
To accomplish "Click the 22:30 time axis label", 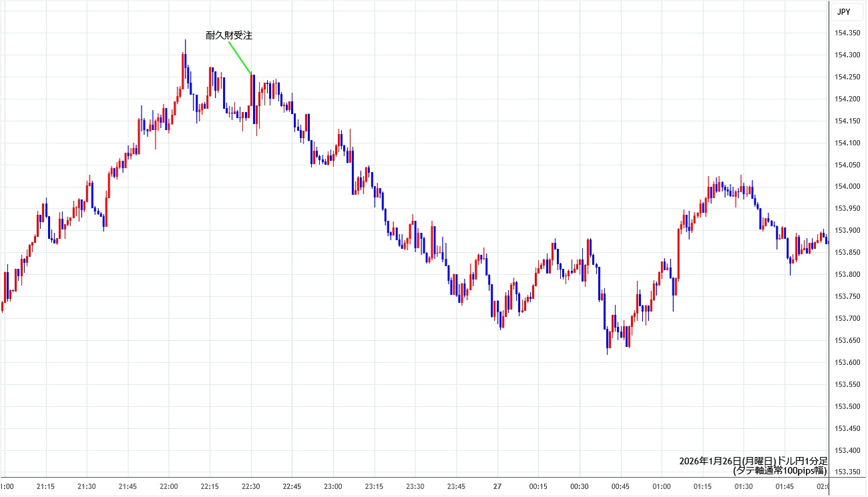I will 251,486.
